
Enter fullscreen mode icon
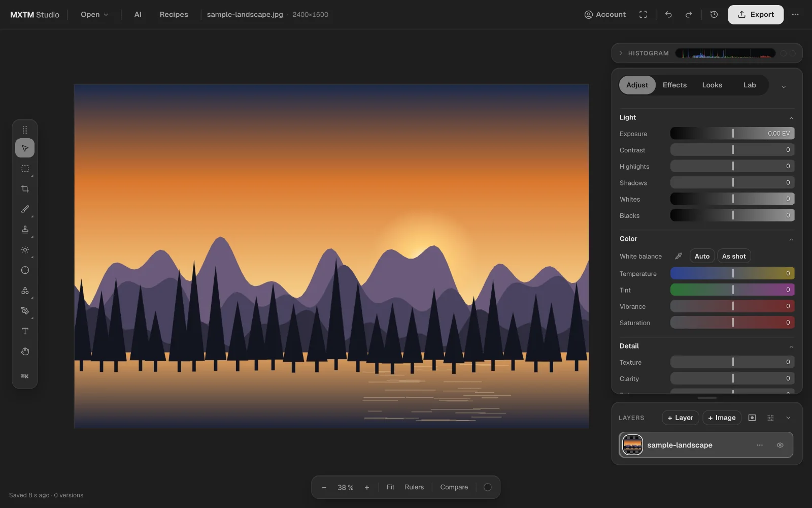[x=643, y=14]
